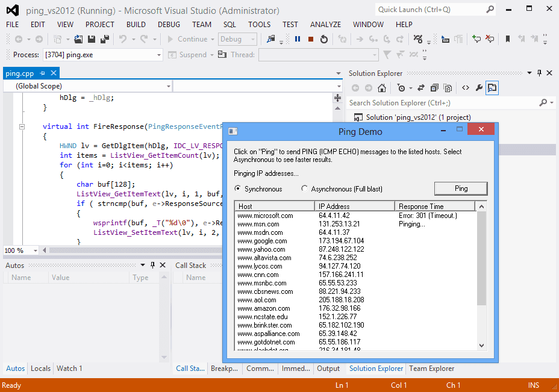Sync with Active Document in Solution Explorer
The image size is (559, 392).
[420, 88]
